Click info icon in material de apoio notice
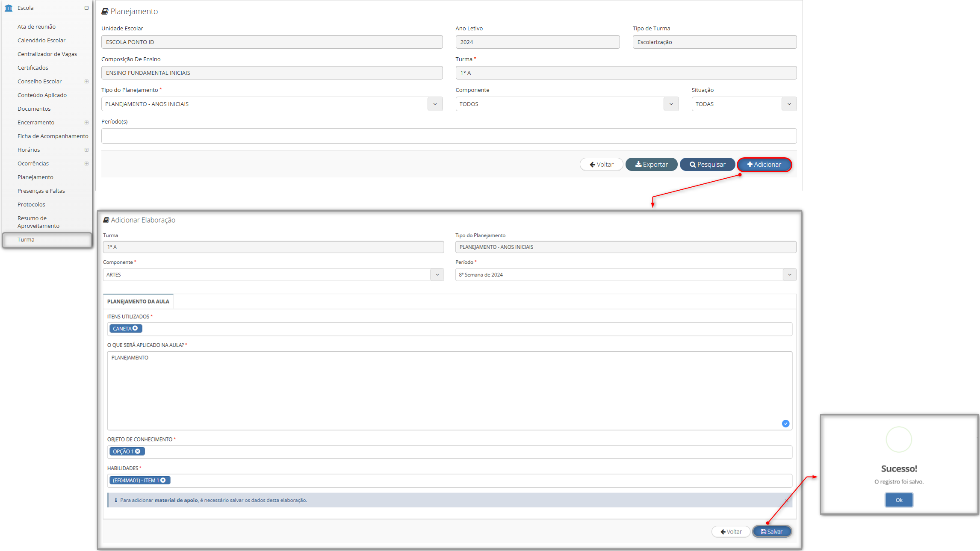This screenshot has height=551, width=980. [x=116, y=500]
